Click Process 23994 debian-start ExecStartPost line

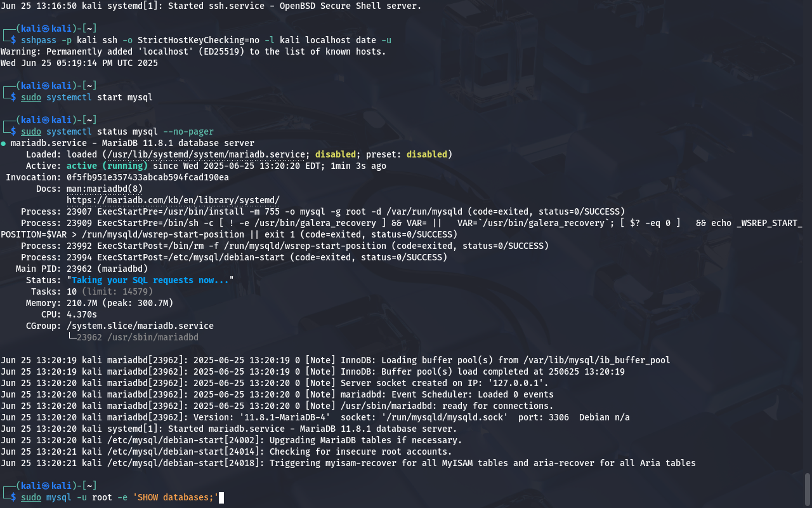click(x=234, y=257)
